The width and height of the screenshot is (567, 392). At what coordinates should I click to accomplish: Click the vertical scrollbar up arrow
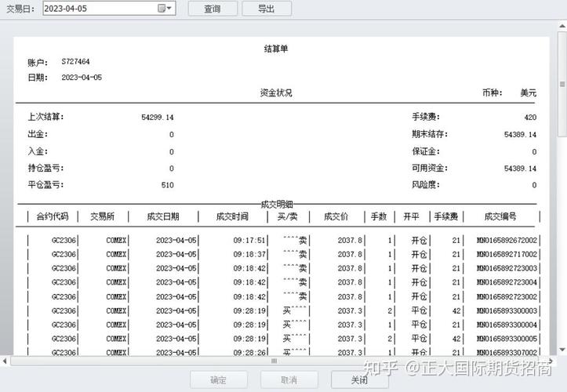[562, 25]
